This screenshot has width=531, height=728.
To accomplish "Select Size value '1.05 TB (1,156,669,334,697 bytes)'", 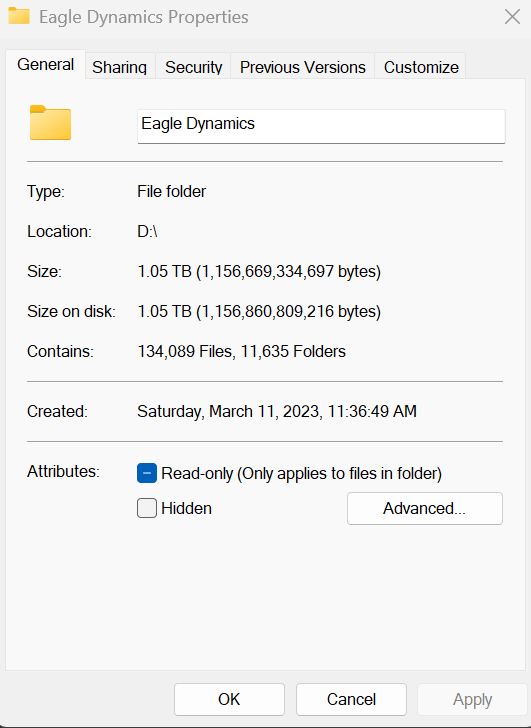I will pyautogui.click(x=259, y=272).
